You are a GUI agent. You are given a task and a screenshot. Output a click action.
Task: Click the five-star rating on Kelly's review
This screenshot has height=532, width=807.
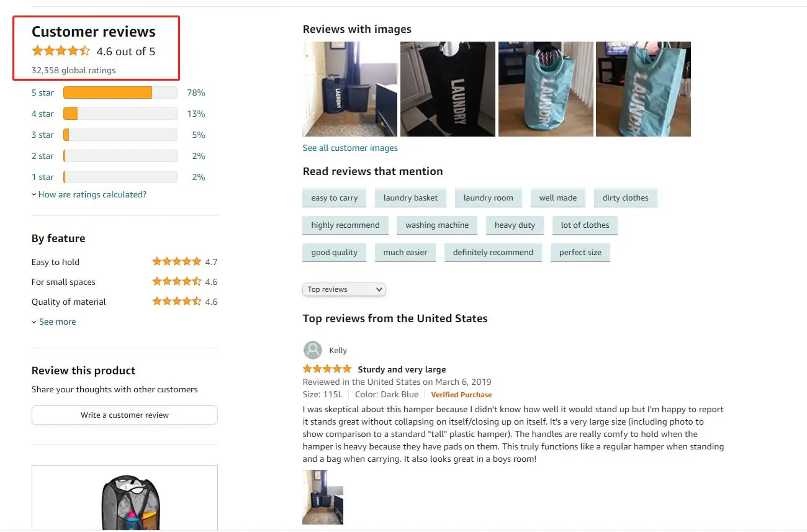(x=327, y=369)
